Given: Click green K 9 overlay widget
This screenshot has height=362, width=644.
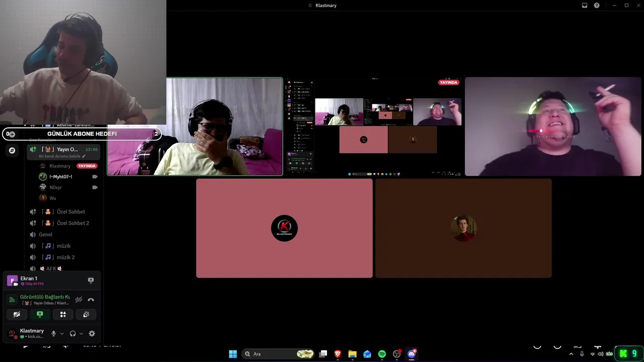Looking at the screenshot, I should pos(629,353).
